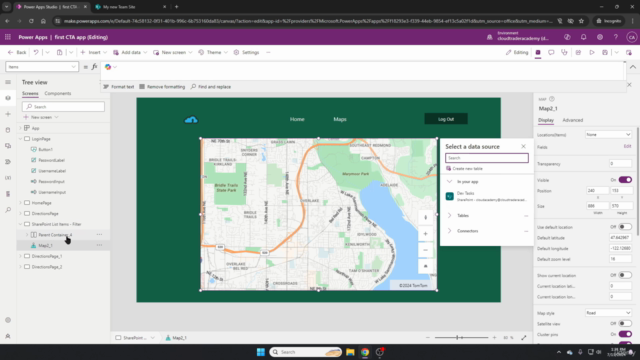Viewport: 640px width, 360px height.
Task: Toggle the Visible switch
Action: coord(625,180)
